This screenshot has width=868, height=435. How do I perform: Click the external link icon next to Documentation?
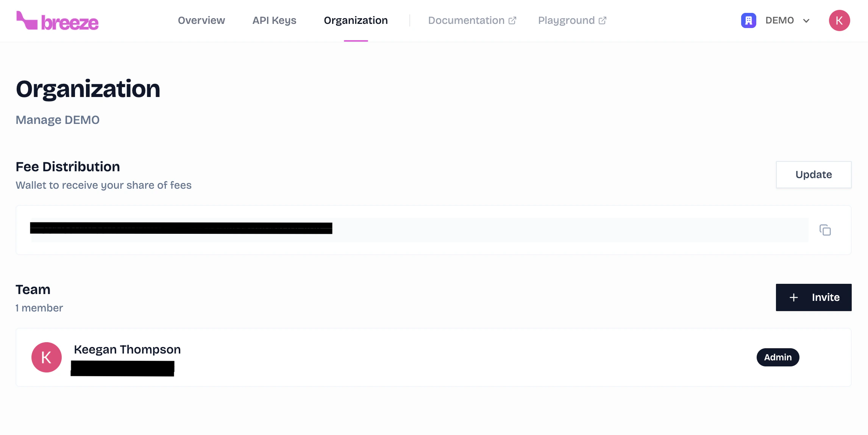(513, 20)
